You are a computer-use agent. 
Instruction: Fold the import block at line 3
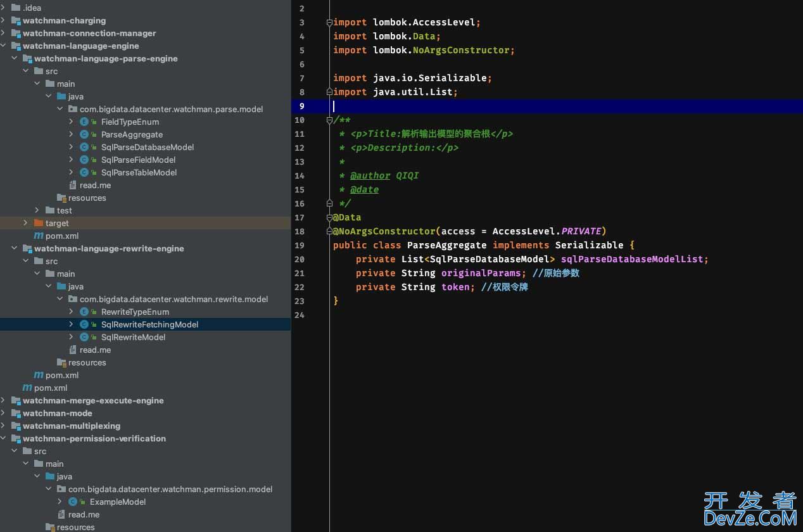coord(329,22)
